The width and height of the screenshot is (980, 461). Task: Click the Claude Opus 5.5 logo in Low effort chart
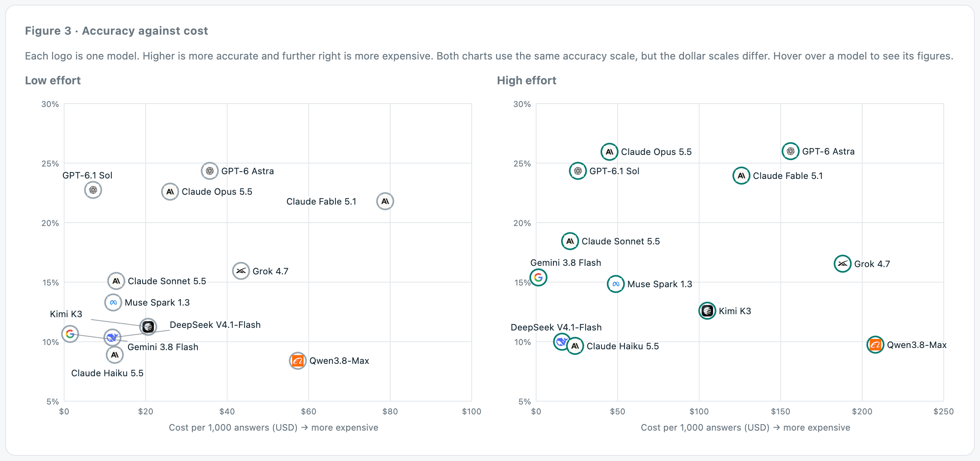tap(170, 192)
